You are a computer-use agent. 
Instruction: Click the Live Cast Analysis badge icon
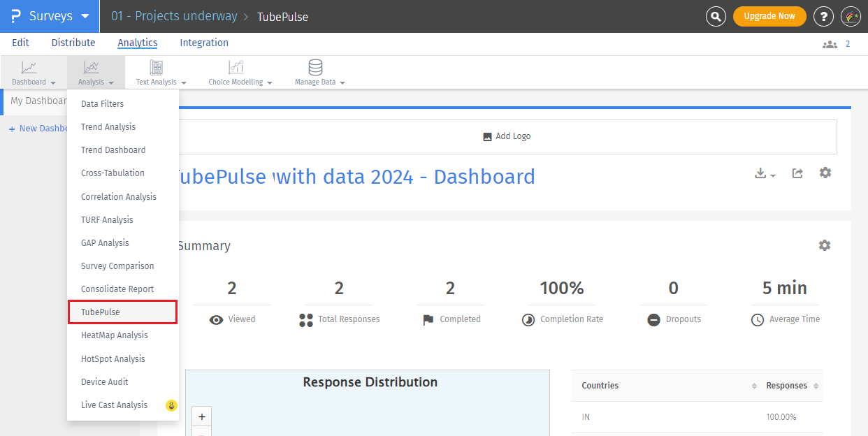171,405
